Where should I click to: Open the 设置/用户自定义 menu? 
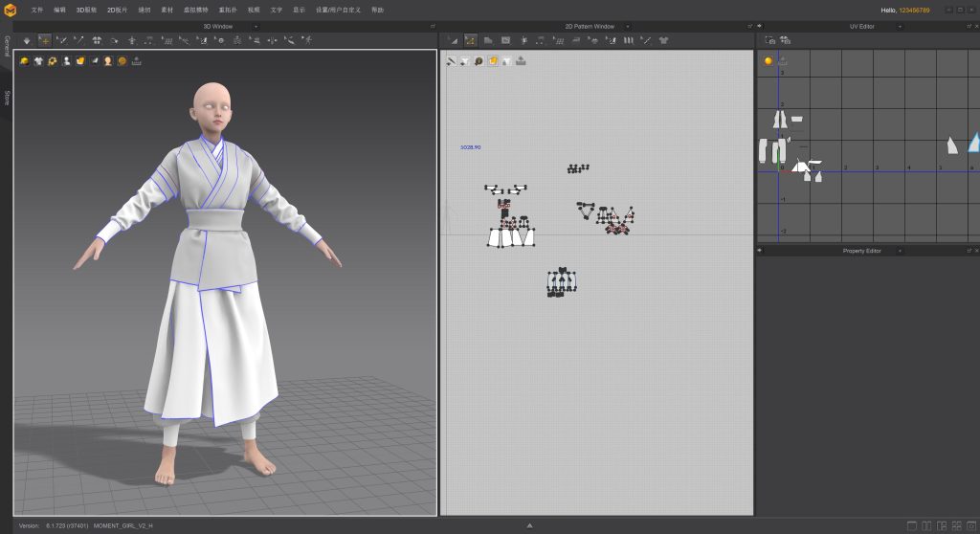pos(338,10)
